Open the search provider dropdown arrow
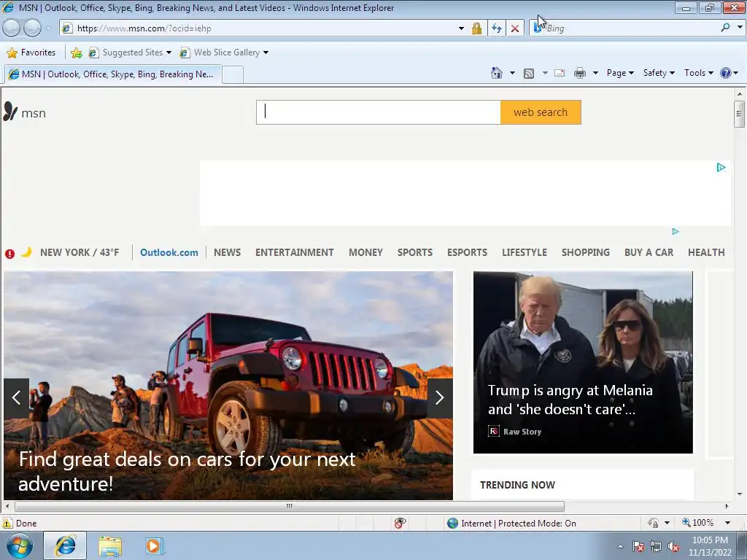This screenshot has width=747, height=560. click(740, 28)
